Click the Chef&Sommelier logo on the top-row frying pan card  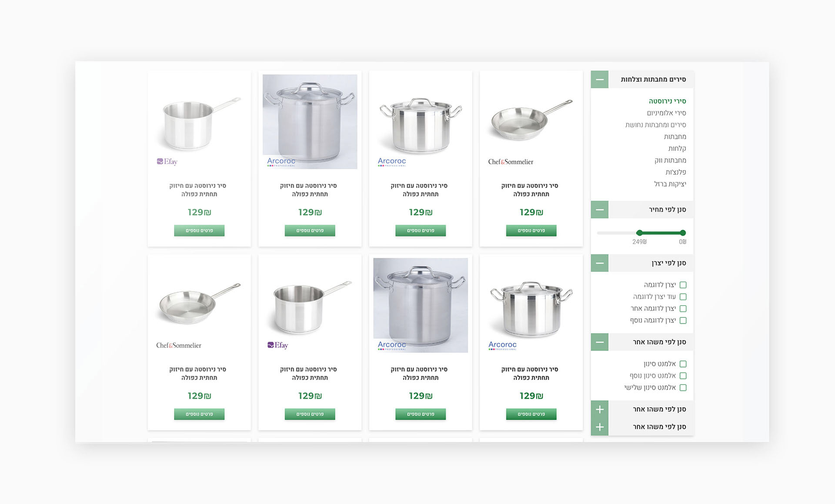coord(511,162)
